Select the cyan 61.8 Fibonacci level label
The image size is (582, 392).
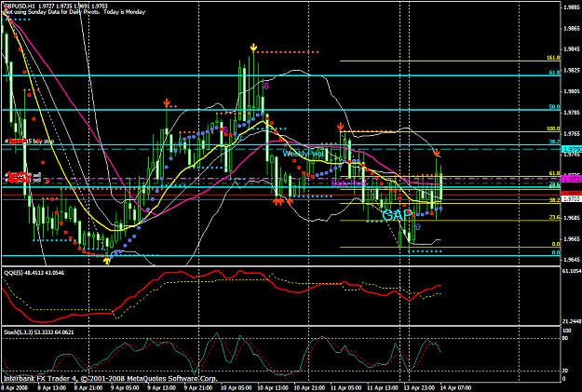(555, 73)
